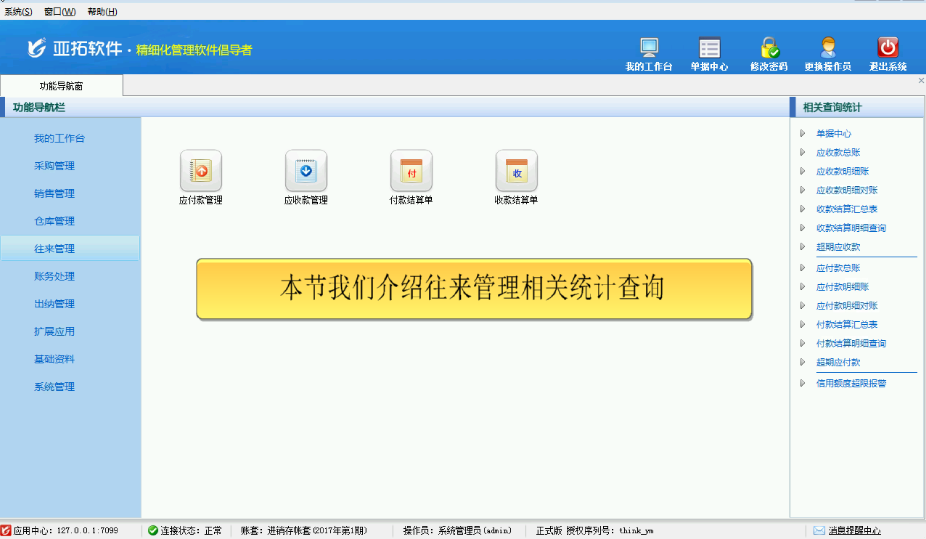Click the 修改密码 lock icon
Viewport: 926px width, 539px height.
[769, 48]
